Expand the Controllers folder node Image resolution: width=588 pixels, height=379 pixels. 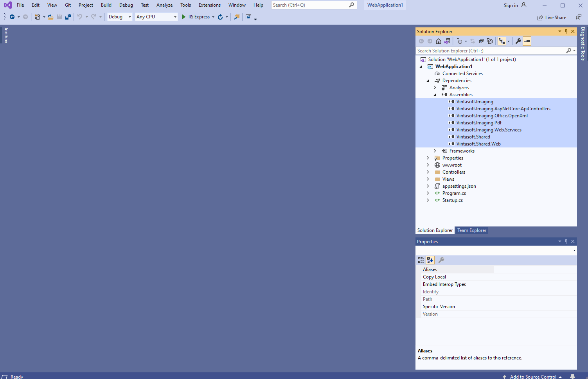click(x=428, y=172)
